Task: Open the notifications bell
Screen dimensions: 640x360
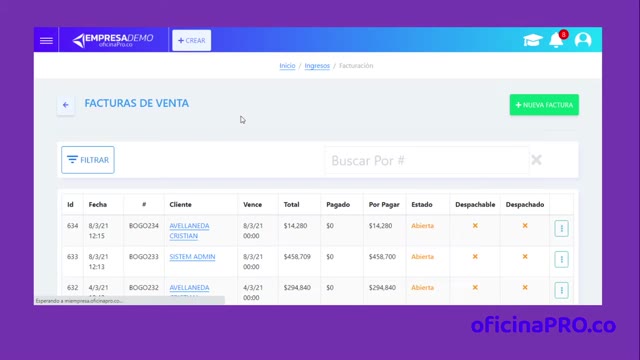Action: (x=556, y=40)
